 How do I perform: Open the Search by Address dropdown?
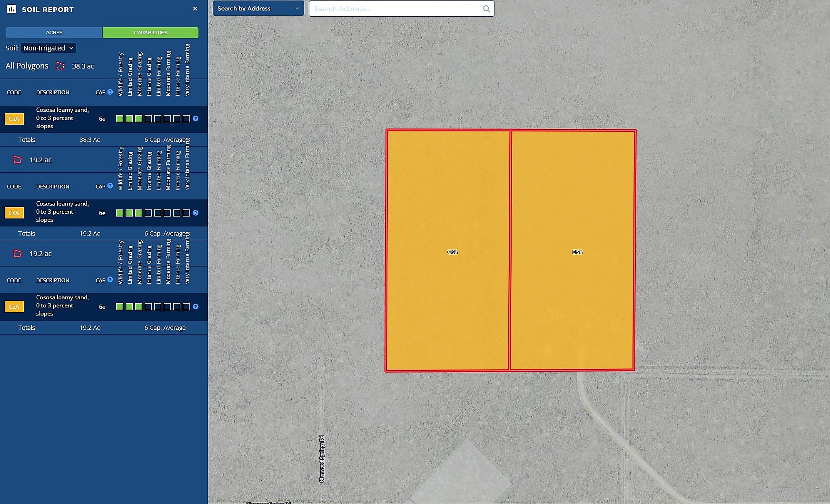(258, 9)
